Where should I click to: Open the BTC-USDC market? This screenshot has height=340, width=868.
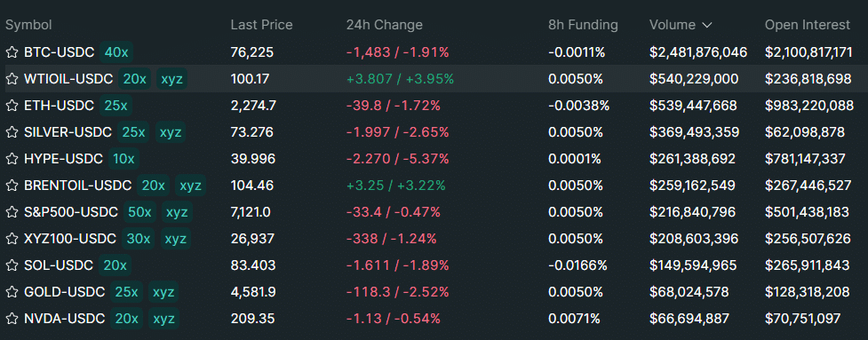(60, 52)
